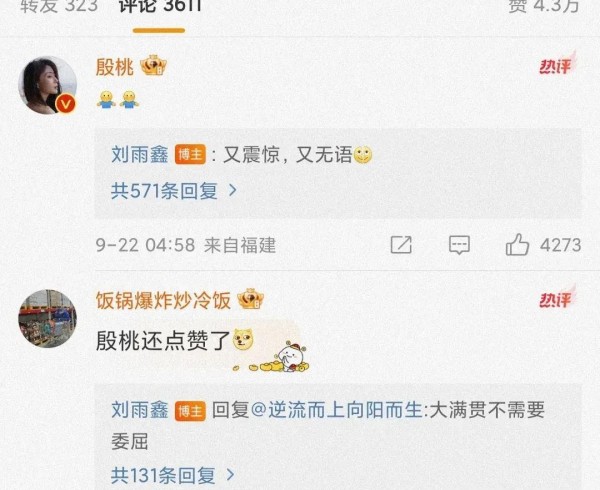Tap the 热评 badge on 饭锅爆炸炒冷饭's comment
Viewport: 600px width, 490px height.
pos(558,298)
